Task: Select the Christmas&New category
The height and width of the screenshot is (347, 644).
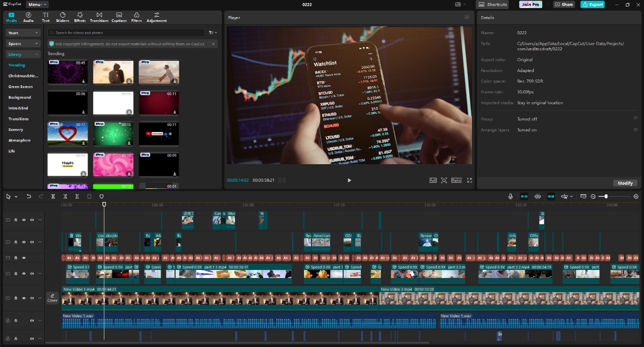Action: [x=23, y=76]
